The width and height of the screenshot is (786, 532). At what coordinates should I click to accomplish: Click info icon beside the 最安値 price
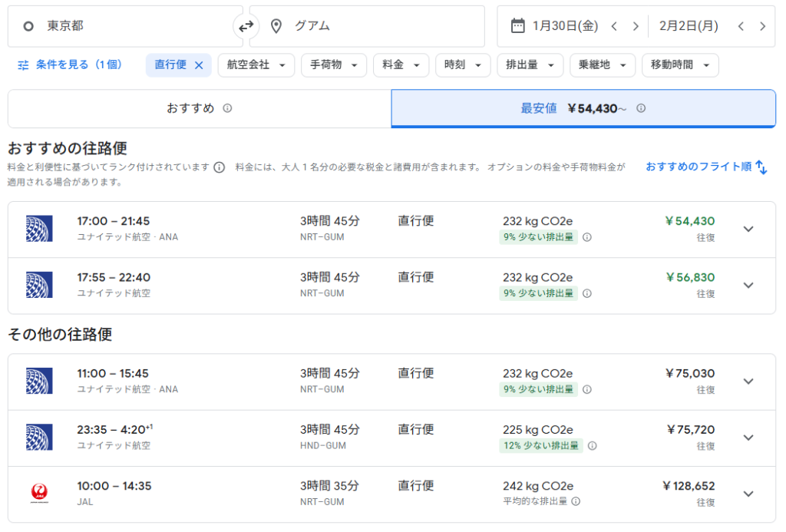[x=641, y=108]
